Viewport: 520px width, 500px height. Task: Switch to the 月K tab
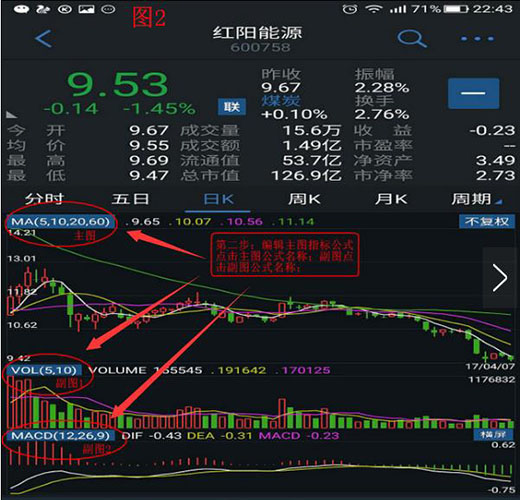[391, 199]
